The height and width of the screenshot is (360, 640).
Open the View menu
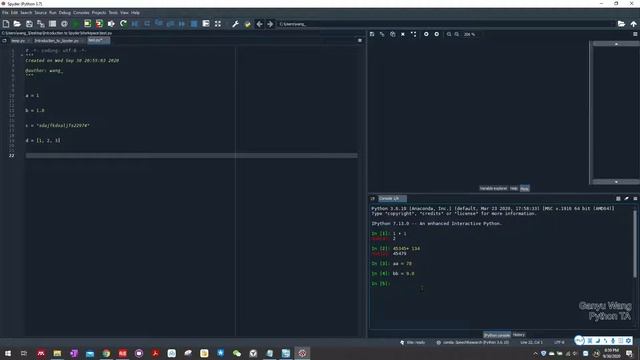coord(124,13)
